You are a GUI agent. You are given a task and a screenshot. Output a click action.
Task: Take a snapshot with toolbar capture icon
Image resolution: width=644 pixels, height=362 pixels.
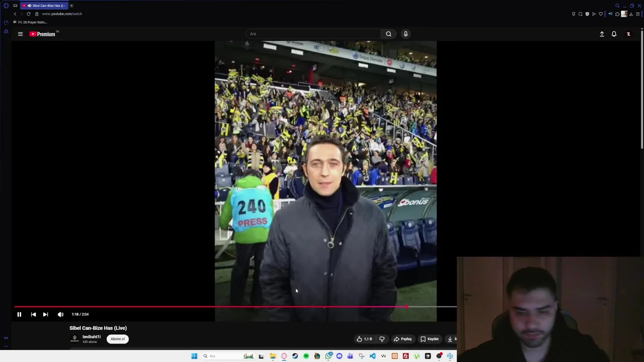point(580,14)
